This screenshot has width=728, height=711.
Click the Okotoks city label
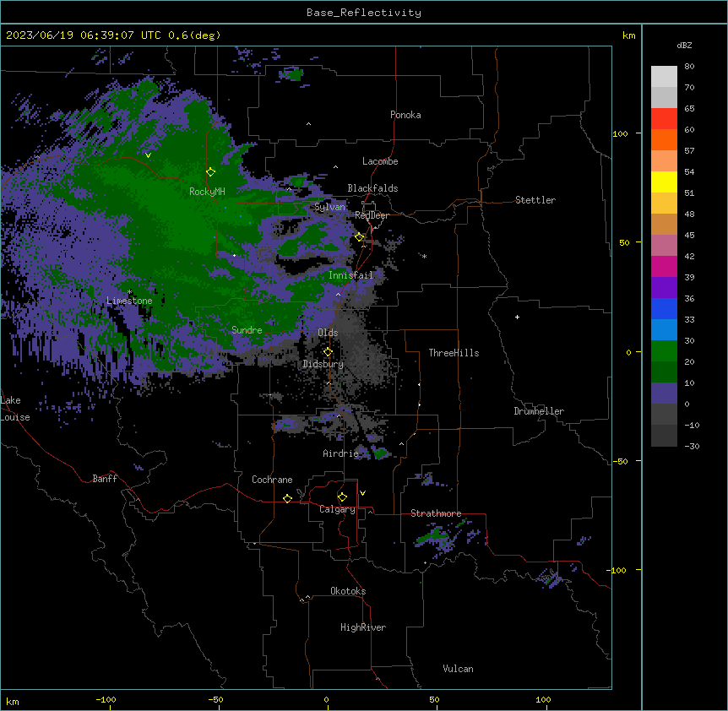[x=348, y=591]
